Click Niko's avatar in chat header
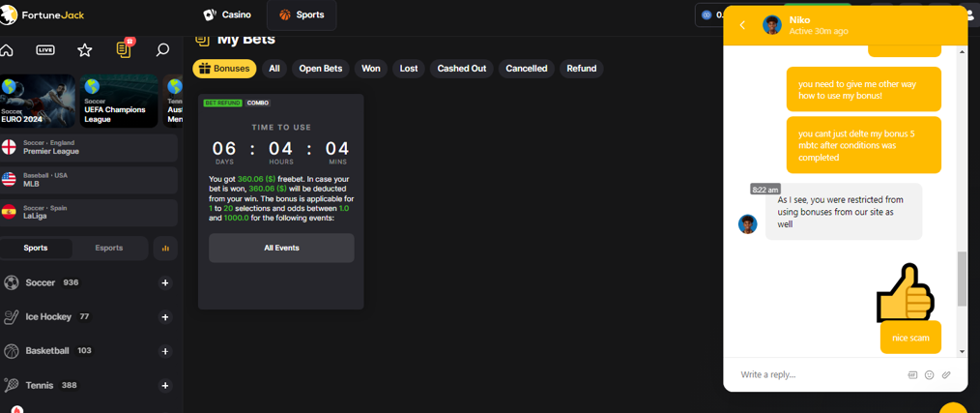980x413 pixels. [772, 25]
